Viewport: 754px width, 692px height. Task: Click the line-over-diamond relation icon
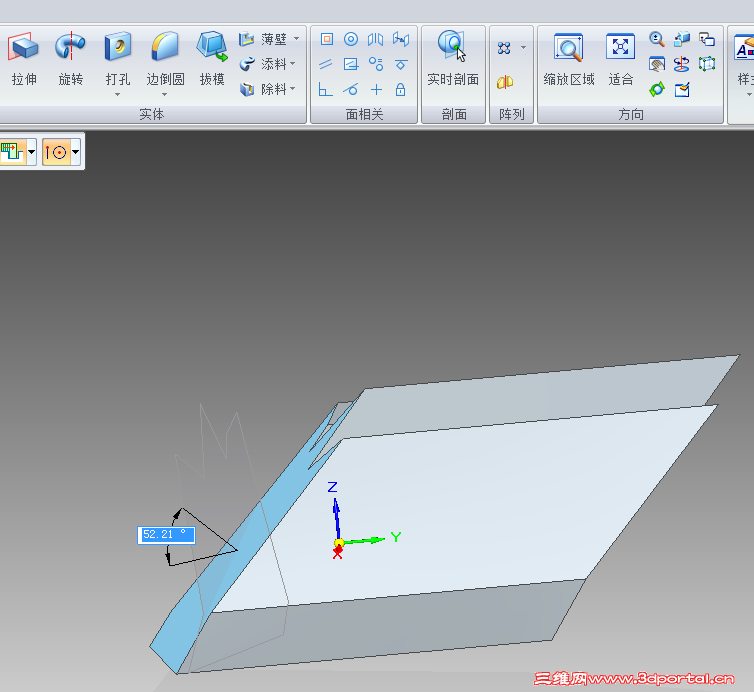[x=401, y=64]
